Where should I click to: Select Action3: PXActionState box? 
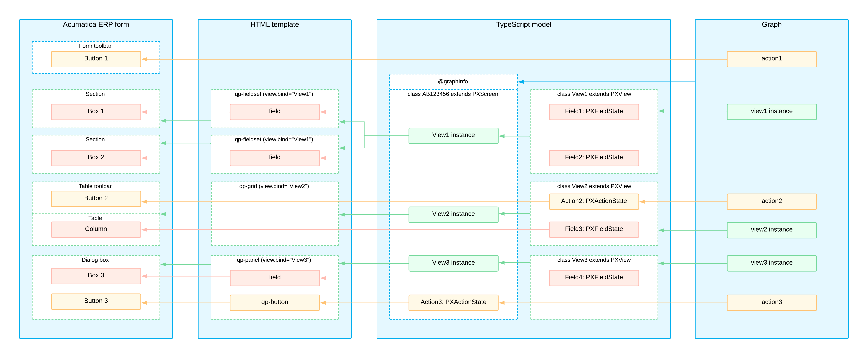tap(453, 302)
